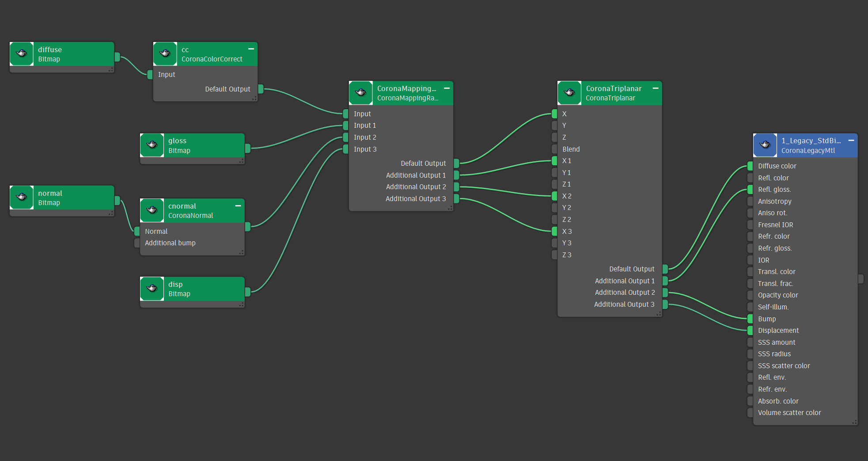
Task: Collapse the 1_Legacy_StdBi material node
Action: [851, 141]
